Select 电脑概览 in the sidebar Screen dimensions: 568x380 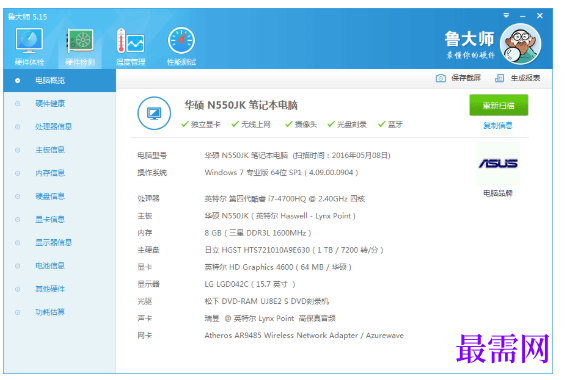pos(60,80)
